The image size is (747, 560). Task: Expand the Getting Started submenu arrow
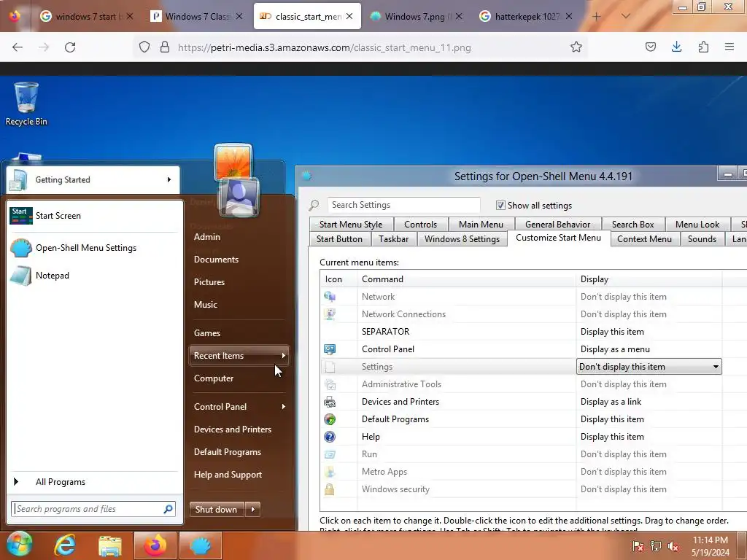coord(169,179)
